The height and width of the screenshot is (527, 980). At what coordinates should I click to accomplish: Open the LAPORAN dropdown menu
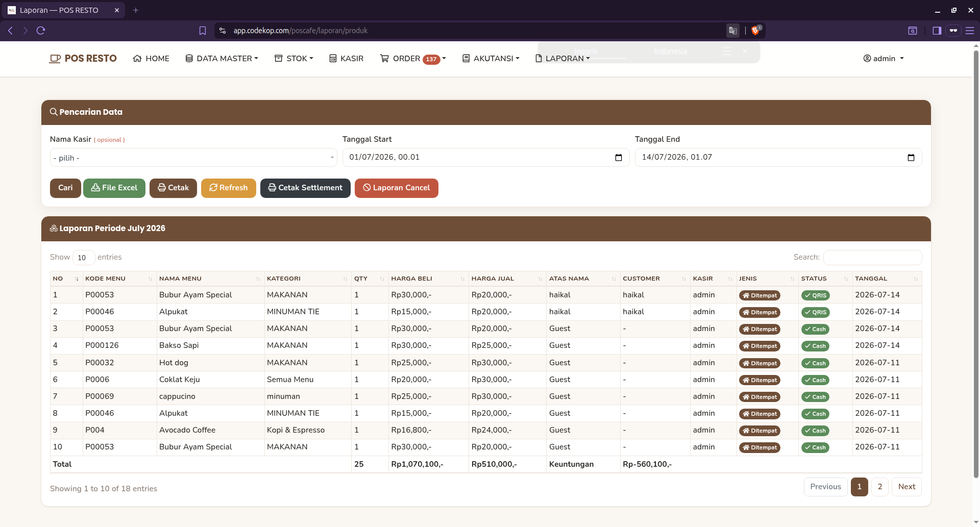562,59
